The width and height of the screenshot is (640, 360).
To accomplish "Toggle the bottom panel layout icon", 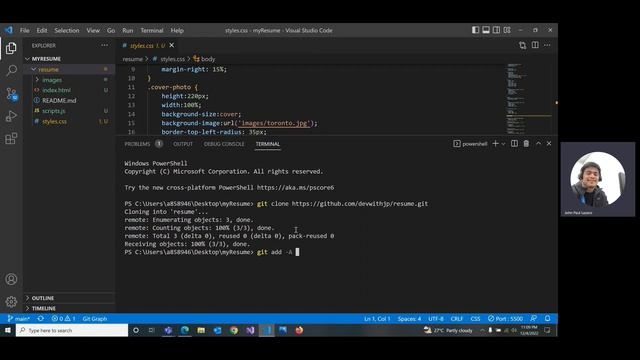I will point(486,30).
